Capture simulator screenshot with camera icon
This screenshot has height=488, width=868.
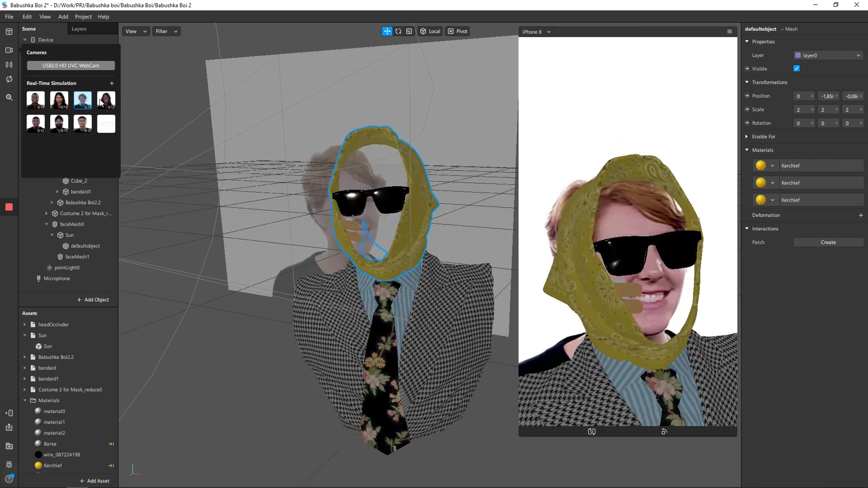point(592,432)
